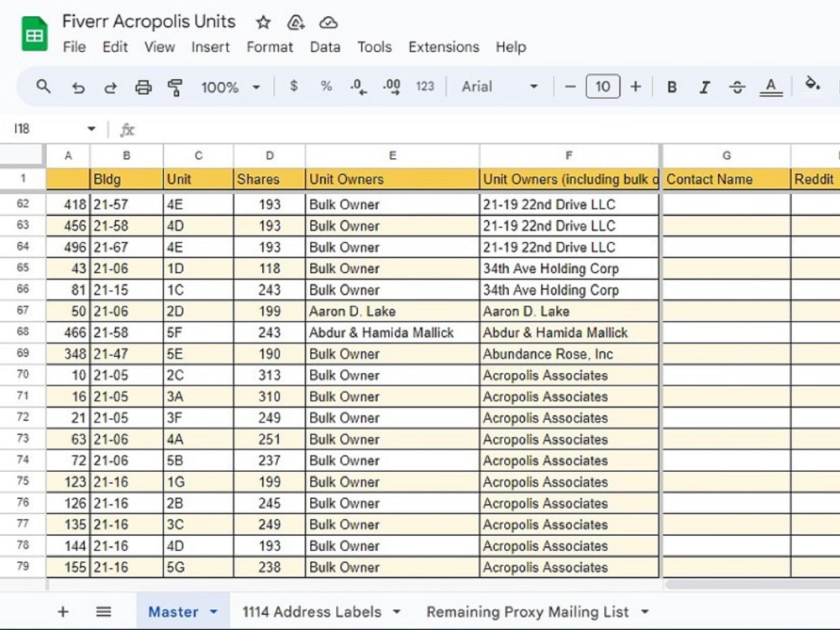Decrease the font size
This screenshot has height=630, width=840.
coord(570,87)
